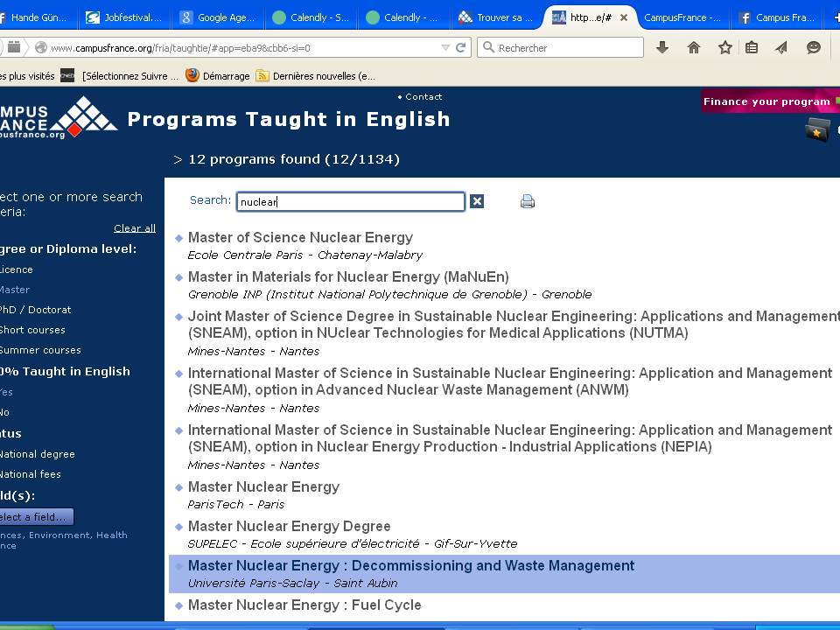Open Dernières nouvelles feed bookmark
The image size is (840, 630).
coord(316,75)
